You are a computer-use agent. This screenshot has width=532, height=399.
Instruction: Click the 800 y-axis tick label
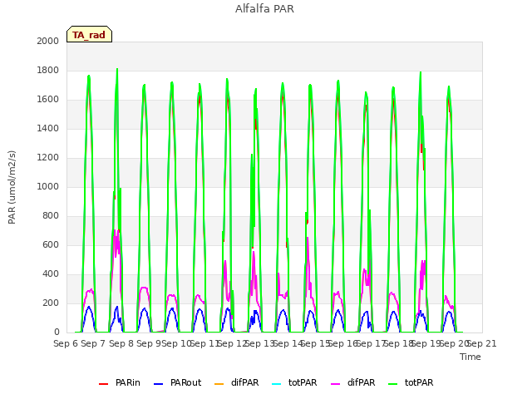pyautogui.click(x=51, y=216)
